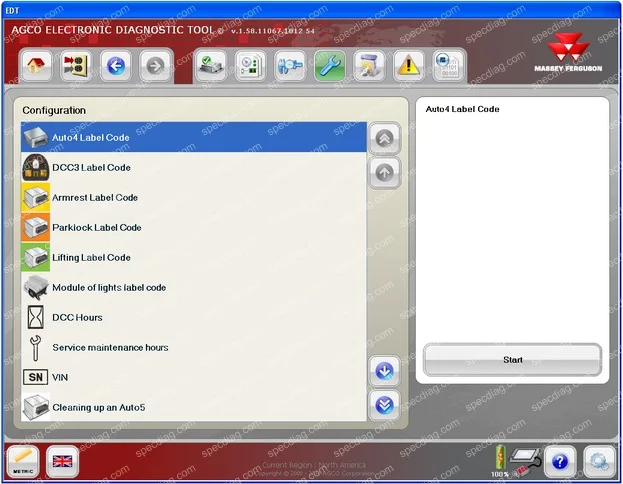Select DCC3 Label Code entry

[x=193, y=168]
